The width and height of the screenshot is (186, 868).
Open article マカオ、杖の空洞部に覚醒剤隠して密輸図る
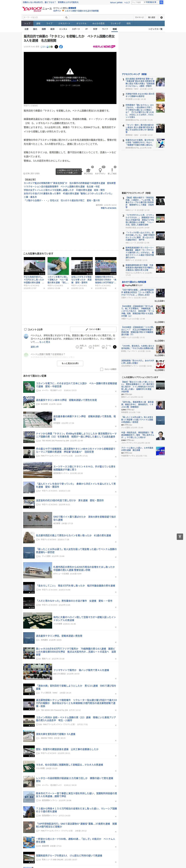pyautogui.click(x=69, y=765)
